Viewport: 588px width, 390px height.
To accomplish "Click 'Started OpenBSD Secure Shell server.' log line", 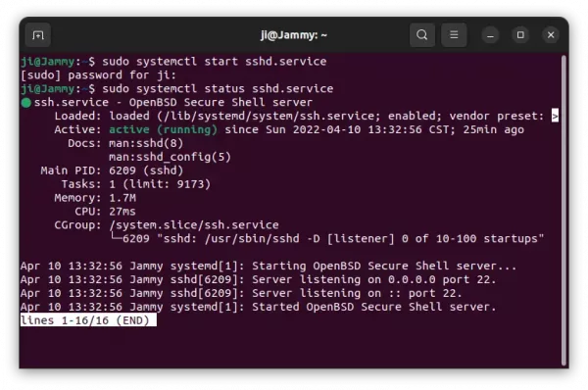I will click(374, 307).
